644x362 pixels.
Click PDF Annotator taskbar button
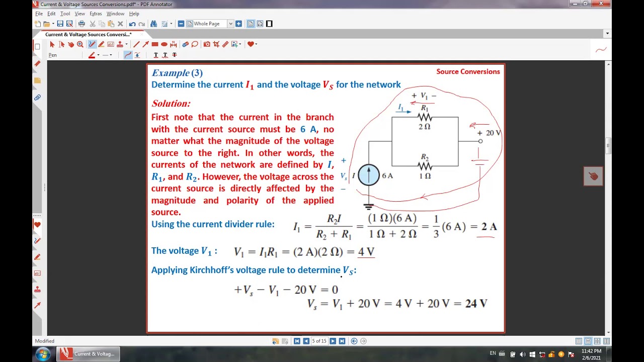click(89, 354)
